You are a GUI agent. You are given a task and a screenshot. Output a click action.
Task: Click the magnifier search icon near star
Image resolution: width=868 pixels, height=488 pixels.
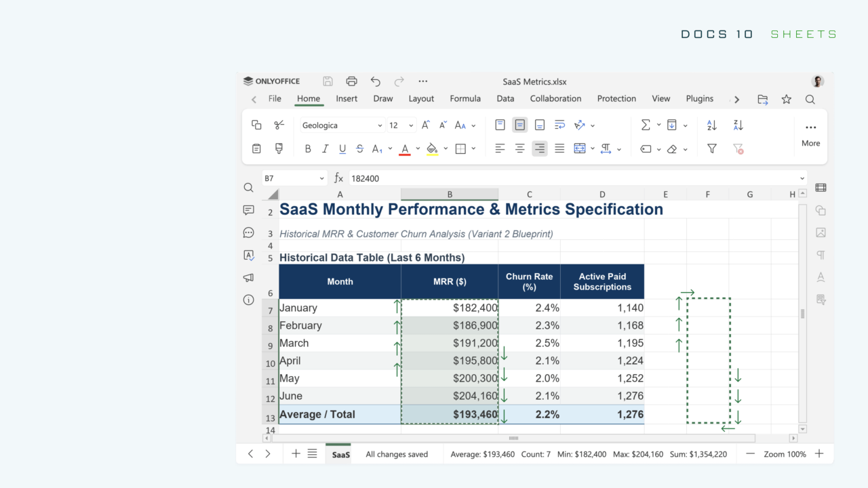coord(810,99)
